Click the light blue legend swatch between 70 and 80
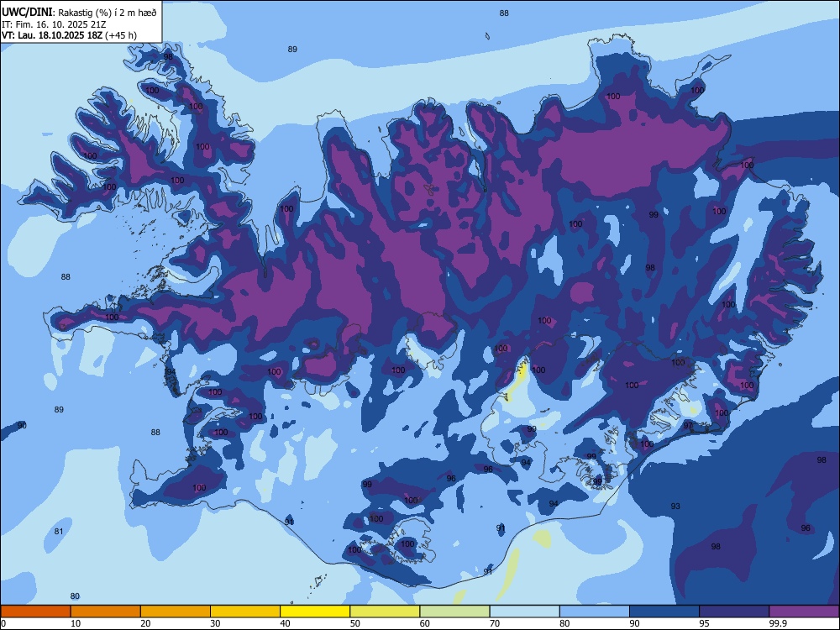Screen dimensions: 840x630 [x=524, y=612]
